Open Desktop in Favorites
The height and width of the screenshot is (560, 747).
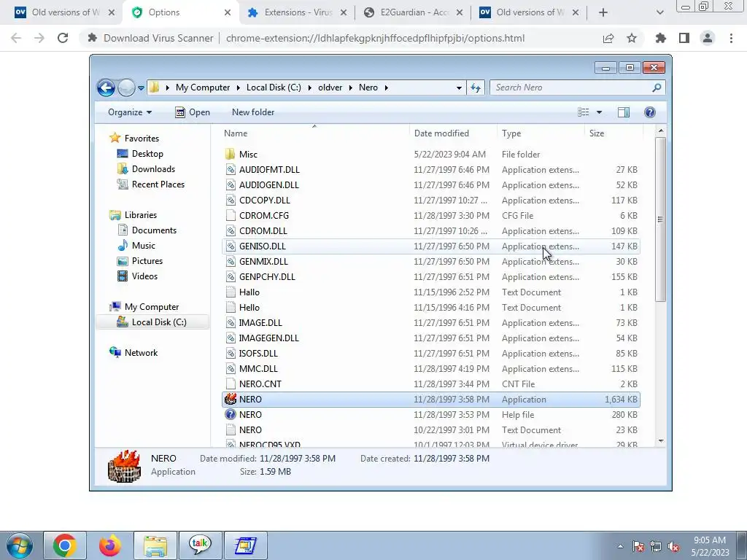coord(147,154)
